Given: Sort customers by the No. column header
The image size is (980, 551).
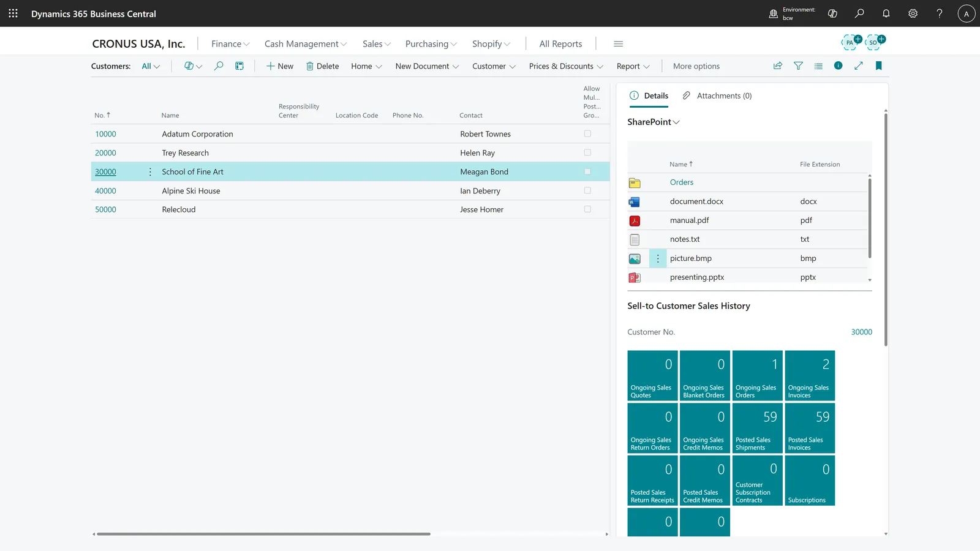Looking at the screenshot, I should coord(102,115).
